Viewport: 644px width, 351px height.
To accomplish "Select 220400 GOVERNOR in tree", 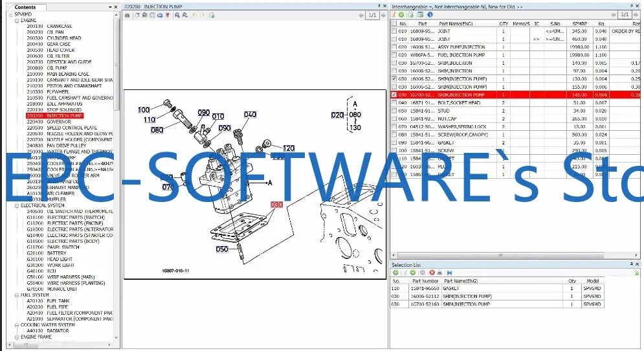I will point(49,122).
